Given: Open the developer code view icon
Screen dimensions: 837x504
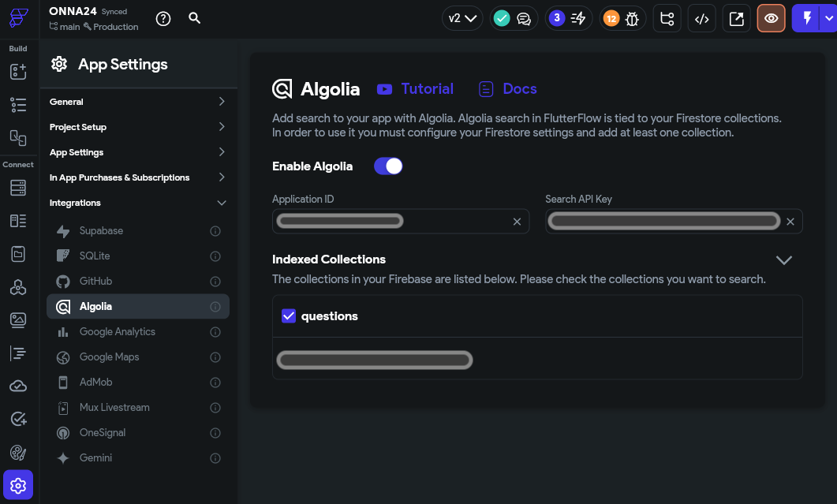Looking at the screenshot, I should pos(702,19).
